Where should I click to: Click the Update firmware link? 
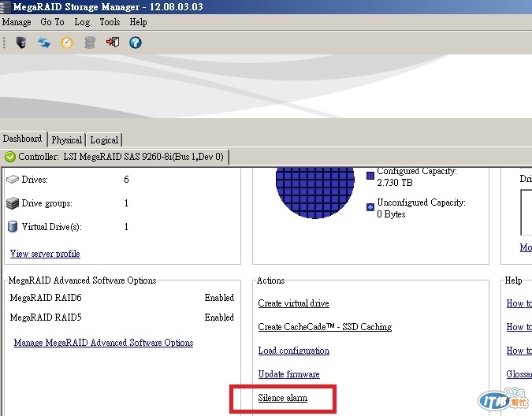288,374
